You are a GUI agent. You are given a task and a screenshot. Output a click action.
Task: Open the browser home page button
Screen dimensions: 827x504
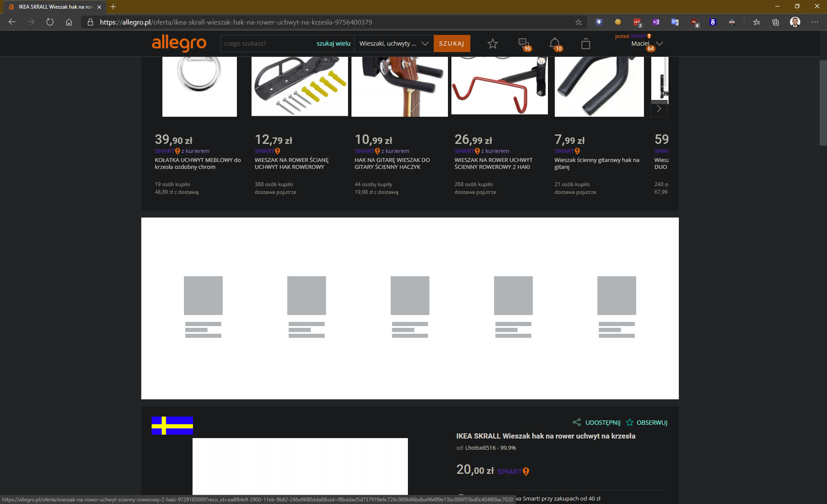(69, 22)
